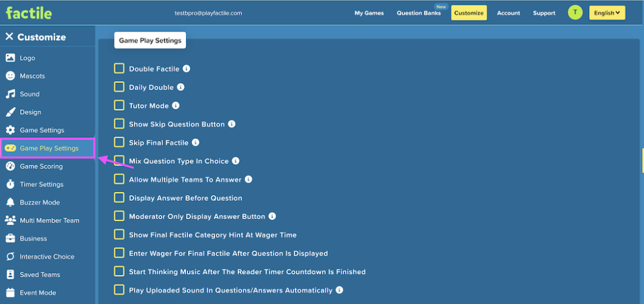Click the Game Play Settings heading tab
644x304 pixels.
tap(150, 41)
